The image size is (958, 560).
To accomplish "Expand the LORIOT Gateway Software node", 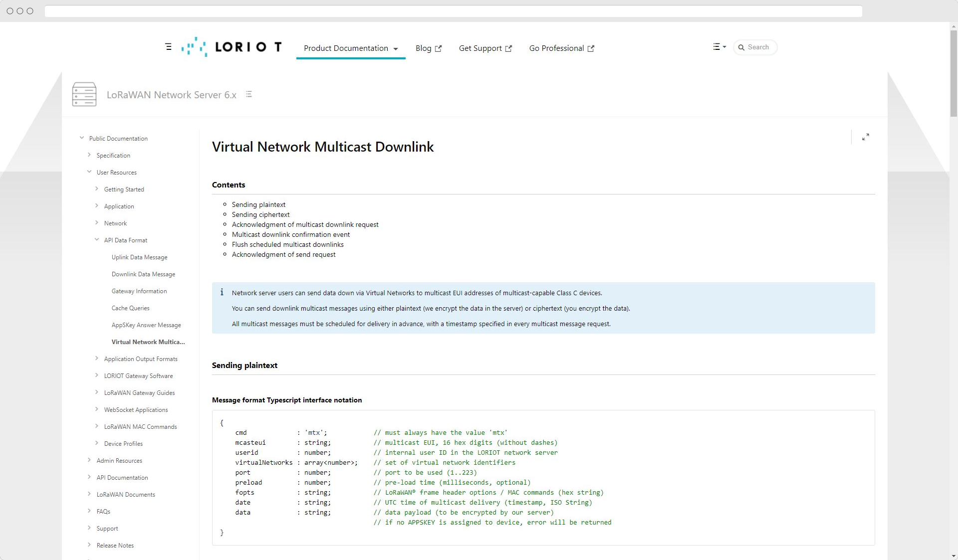I will pyautogui.click(x=97, y=375).
